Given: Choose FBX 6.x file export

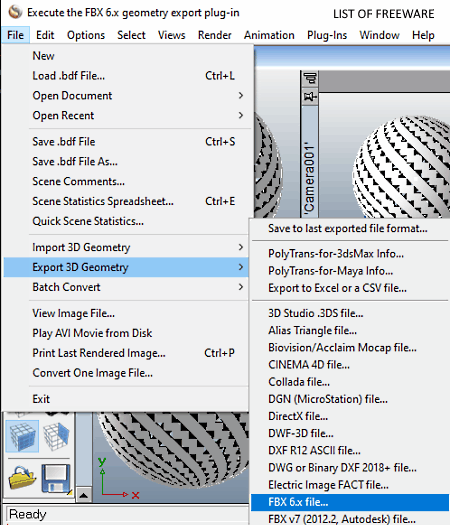Looking at the screenshot, I should (350, 502).
